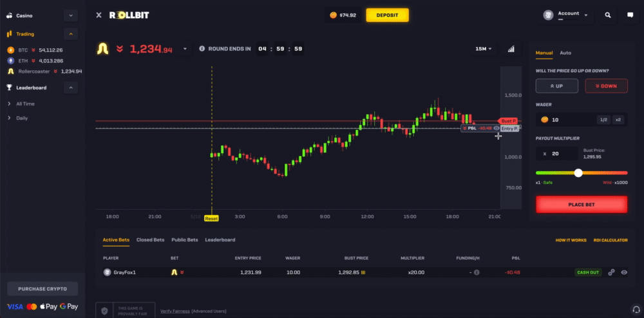Click the Entry P. label on the chart

click(509, 129)
